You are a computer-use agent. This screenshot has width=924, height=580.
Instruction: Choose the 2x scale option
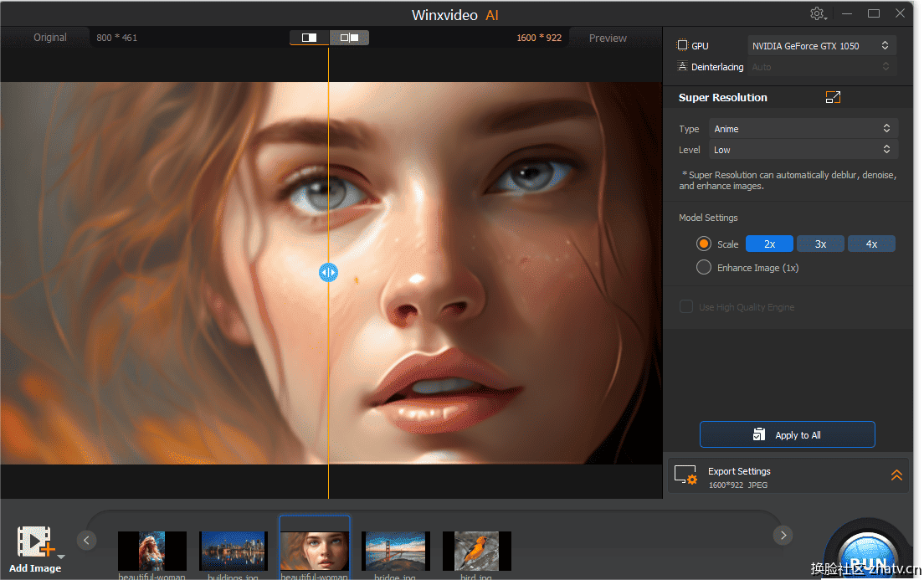point(770,244)
